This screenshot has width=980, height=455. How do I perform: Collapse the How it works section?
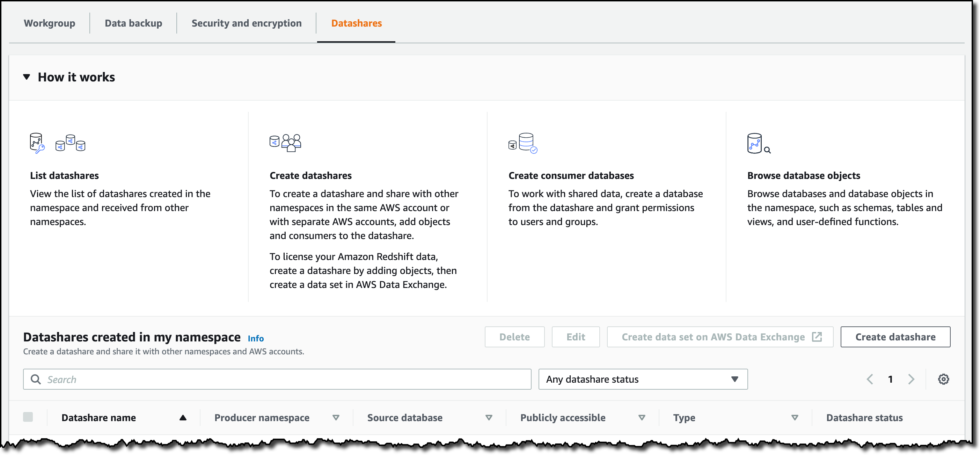(27, 77)
